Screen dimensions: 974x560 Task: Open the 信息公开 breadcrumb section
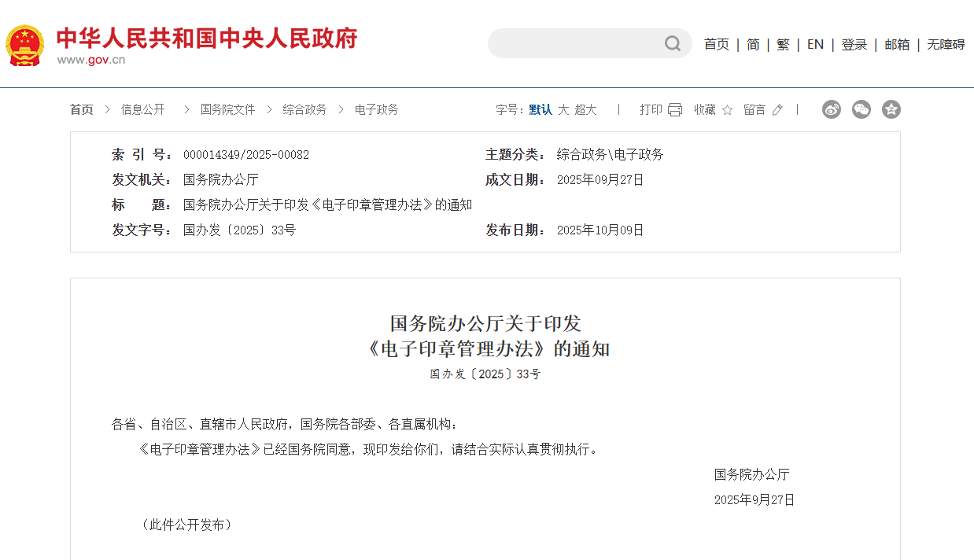point(142,109)
